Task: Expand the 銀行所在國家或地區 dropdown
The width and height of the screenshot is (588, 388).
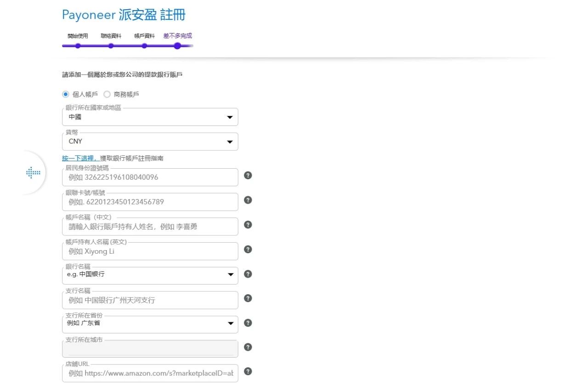Action: tap(230, 117)
